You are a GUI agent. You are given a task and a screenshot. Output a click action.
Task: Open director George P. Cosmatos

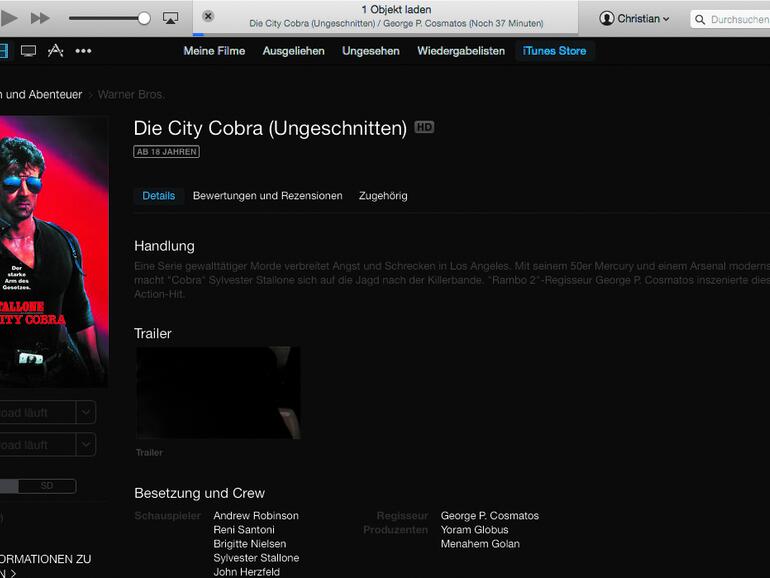(490, 516)
